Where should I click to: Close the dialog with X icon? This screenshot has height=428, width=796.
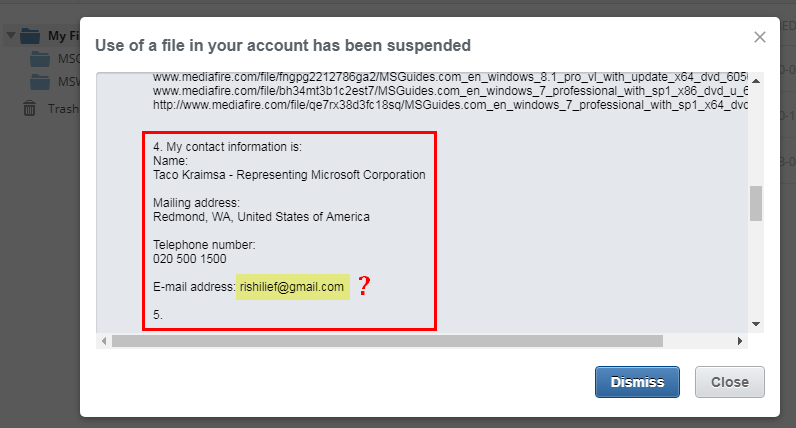click(759, 37)
